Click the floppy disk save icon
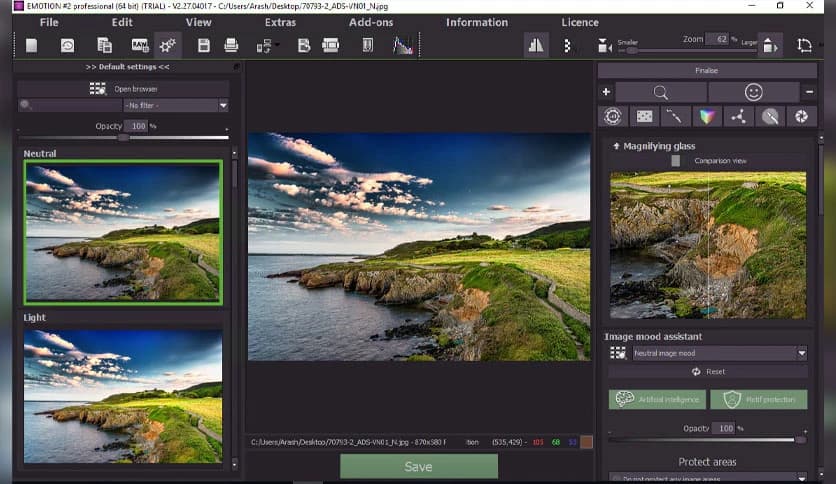836x484 pixels. click(x=204, y=45)
